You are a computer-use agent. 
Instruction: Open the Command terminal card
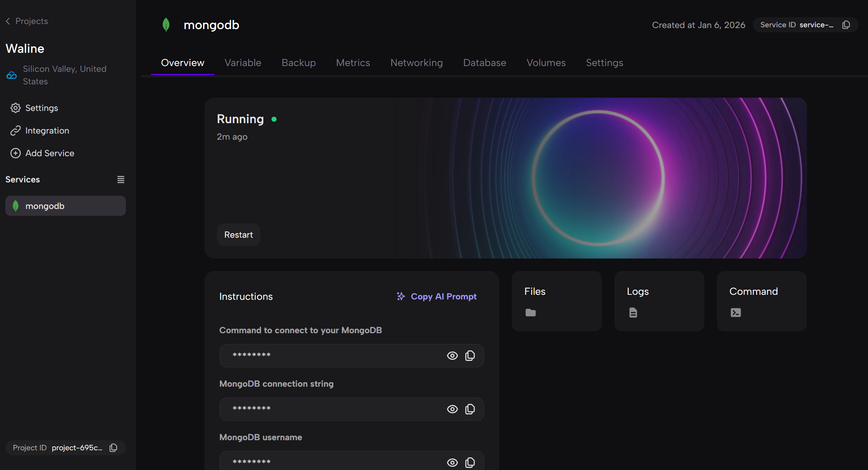pyautogui.click(x=761, y=301)
